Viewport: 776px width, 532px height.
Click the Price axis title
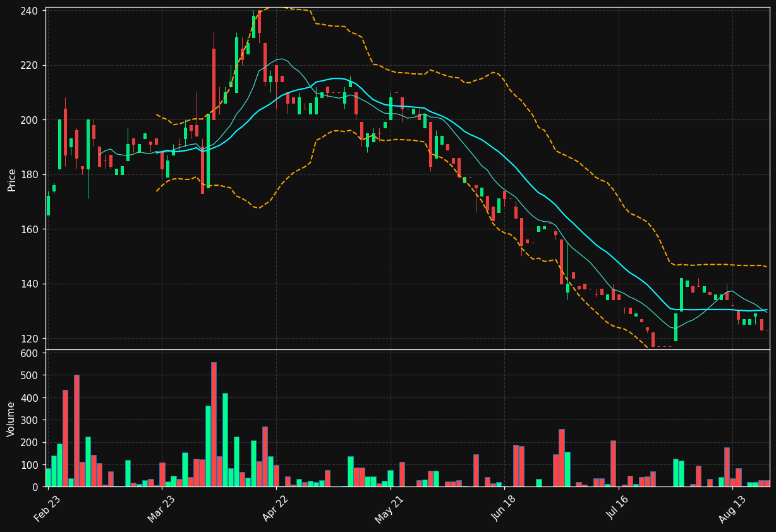12,179
